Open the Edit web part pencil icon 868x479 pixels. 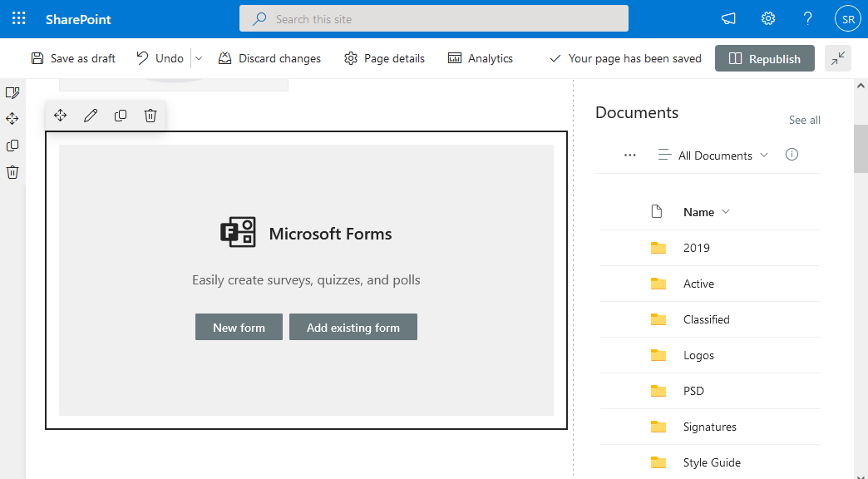coord(90,116)
